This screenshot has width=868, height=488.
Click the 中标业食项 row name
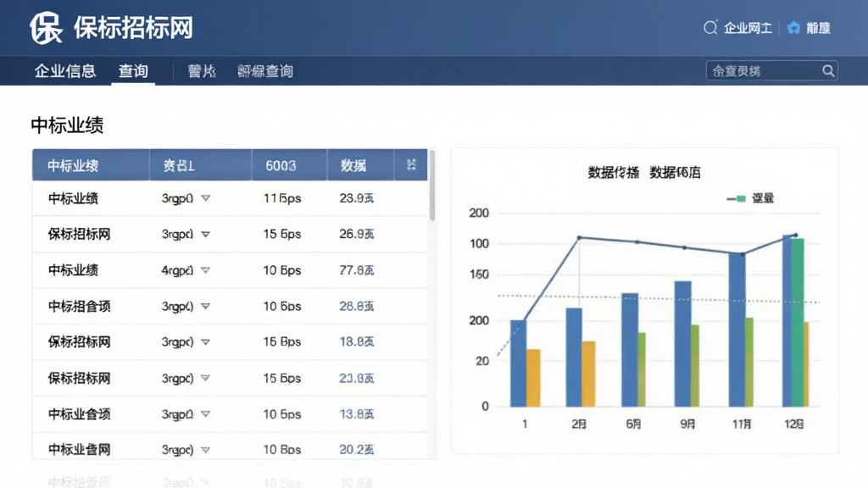pos(79,413)
